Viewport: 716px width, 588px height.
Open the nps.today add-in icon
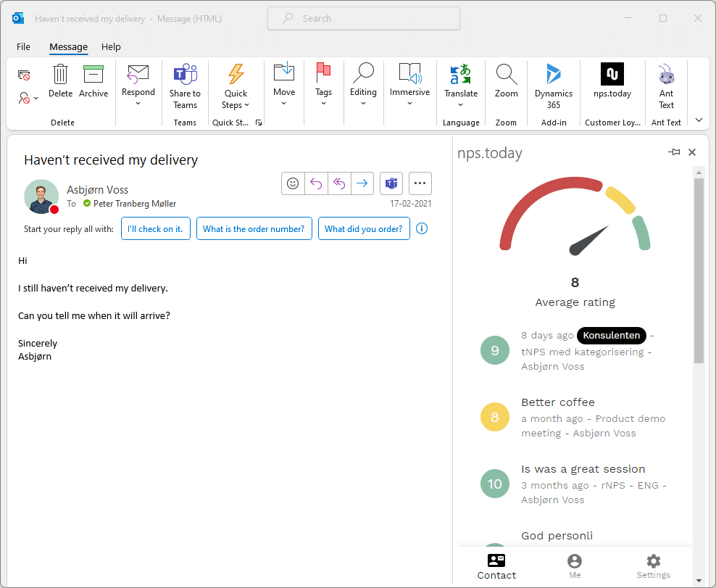(x=612, y=75)
